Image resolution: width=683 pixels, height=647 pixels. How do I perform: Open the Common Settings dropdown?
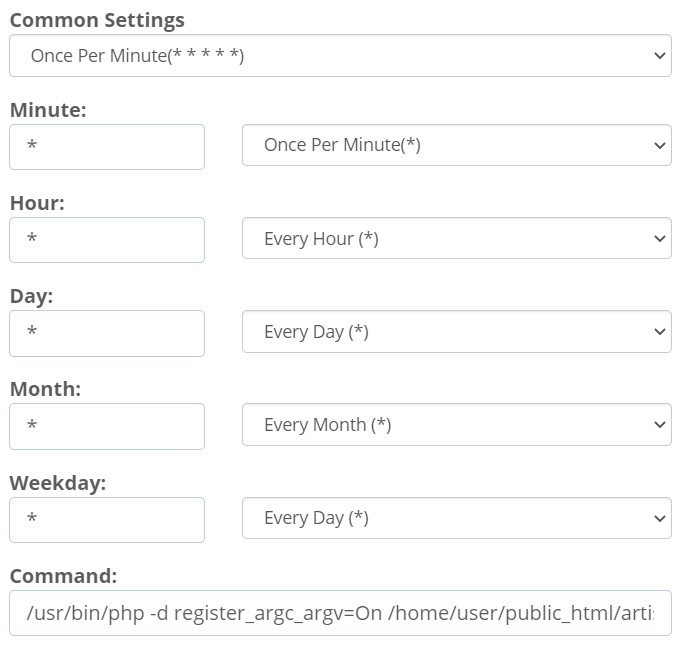340,56
